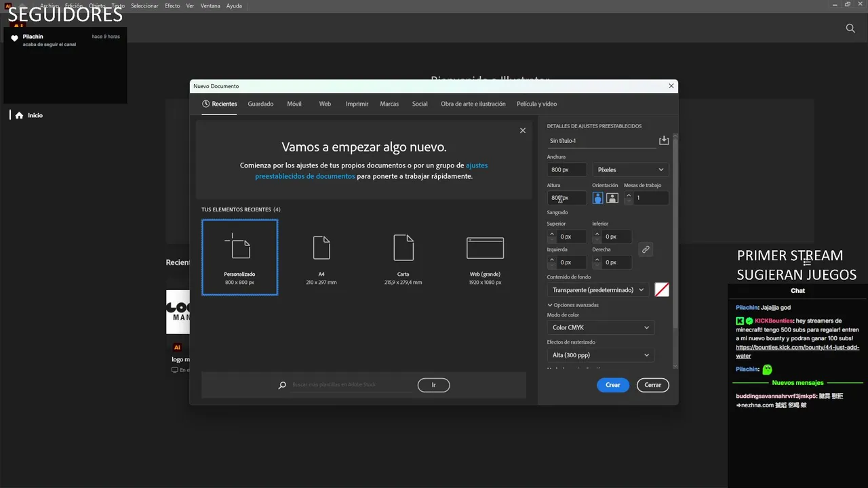Click the search magnifier in the top right
Screen dimensions: 868x488
(x=850, y=28)
